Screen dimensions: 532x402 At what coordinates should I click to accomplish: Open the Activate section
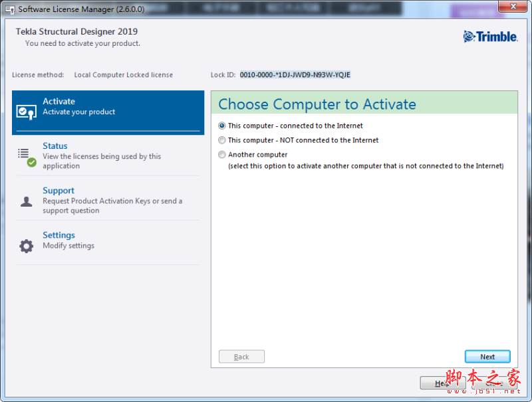coord(108,112)
